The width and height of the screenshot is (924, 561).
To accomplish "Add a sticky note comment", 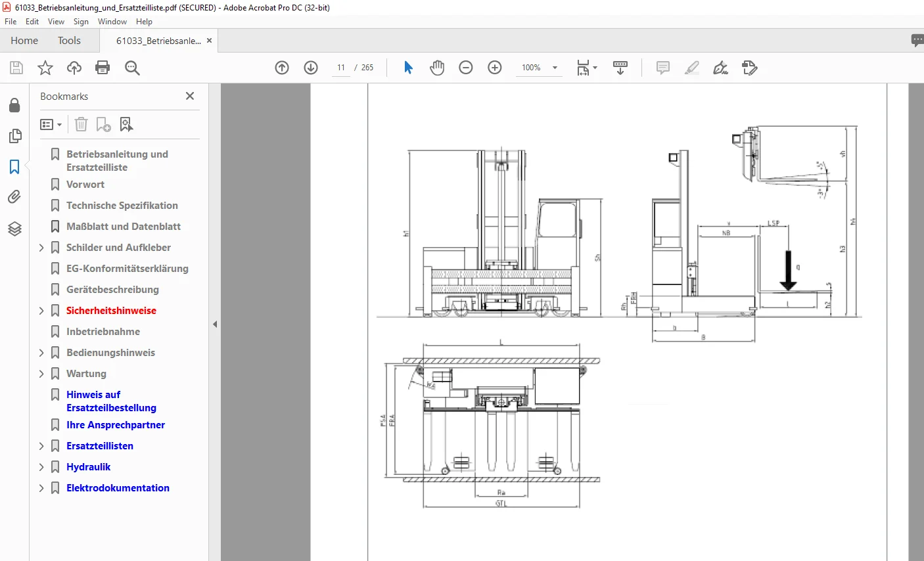I will pos(663,68).
